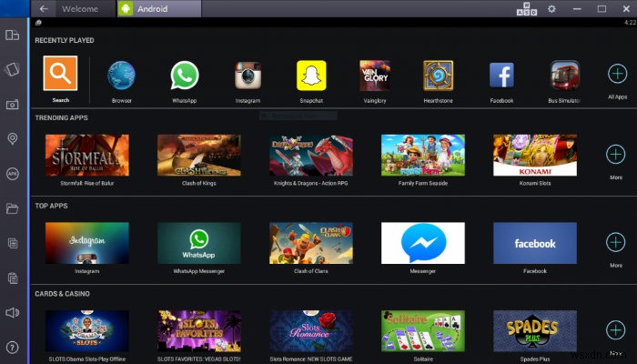Screen dimensions: 637x364
Task: Launch Hearthstone
Action: pyautogui.click(x=438, y=76)
